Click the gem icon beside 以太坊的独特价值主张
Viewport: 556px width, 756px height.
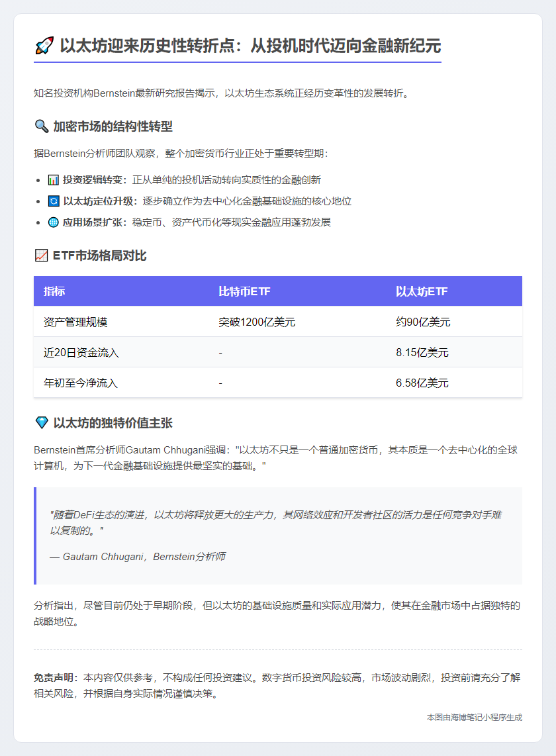[x=41, y=423]
